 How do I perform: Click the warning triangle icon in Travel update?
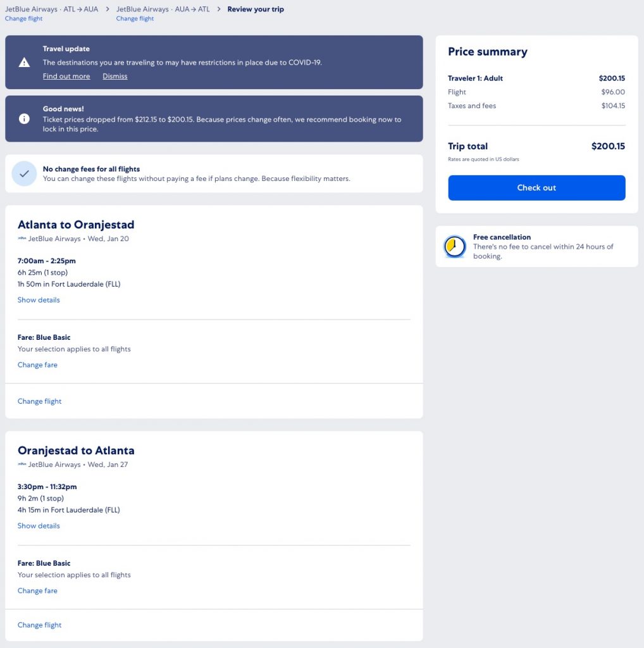[24, 62]
